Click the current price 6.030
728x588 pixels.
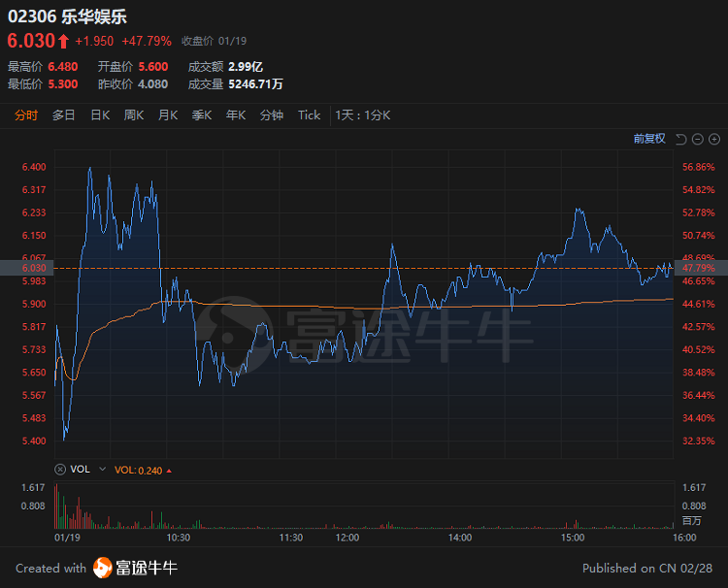[31, 41]
